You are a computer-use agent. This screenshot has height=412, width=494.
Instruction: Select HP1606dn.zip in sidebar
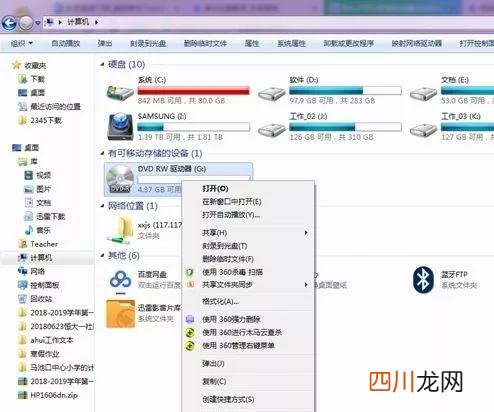pyautogui.click(x=48, y=395)
